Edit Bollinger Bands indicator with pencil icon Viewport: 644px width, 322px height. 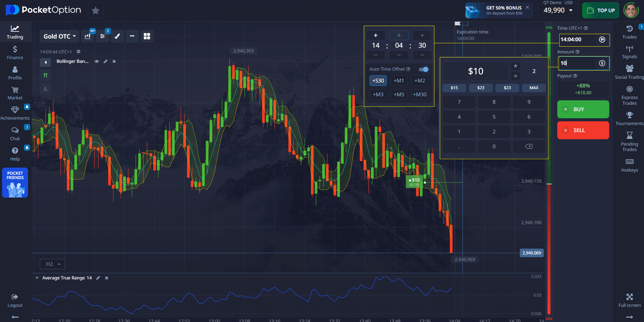pyautogui.click(x=105, y=61)
